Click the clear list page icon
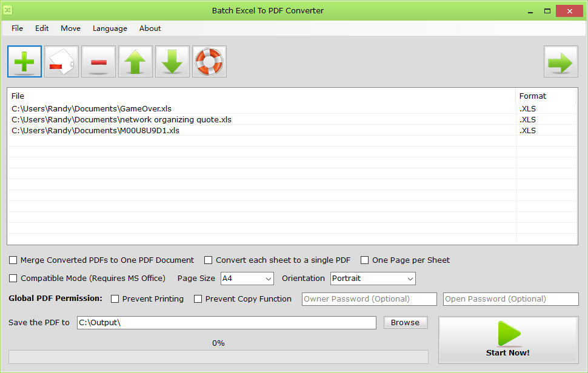 click(61, 61)
